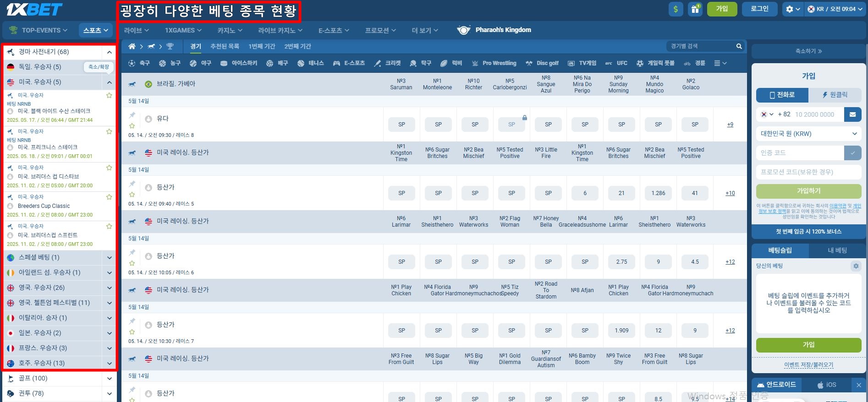Screen dimensions: 868x402
Task: Favorite the 미국. 프리크니스 스테이크 event star
Action: click(x=109, y=132)
